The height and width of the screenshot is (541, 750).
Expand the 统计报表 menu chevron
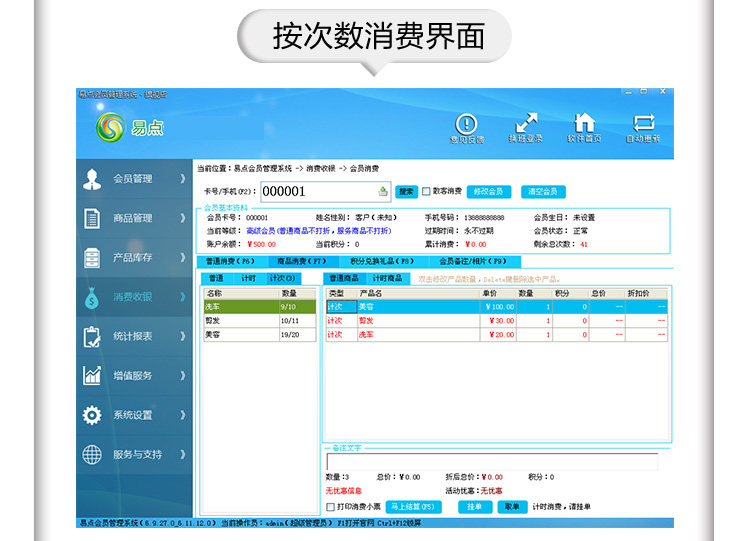(183, 336)
